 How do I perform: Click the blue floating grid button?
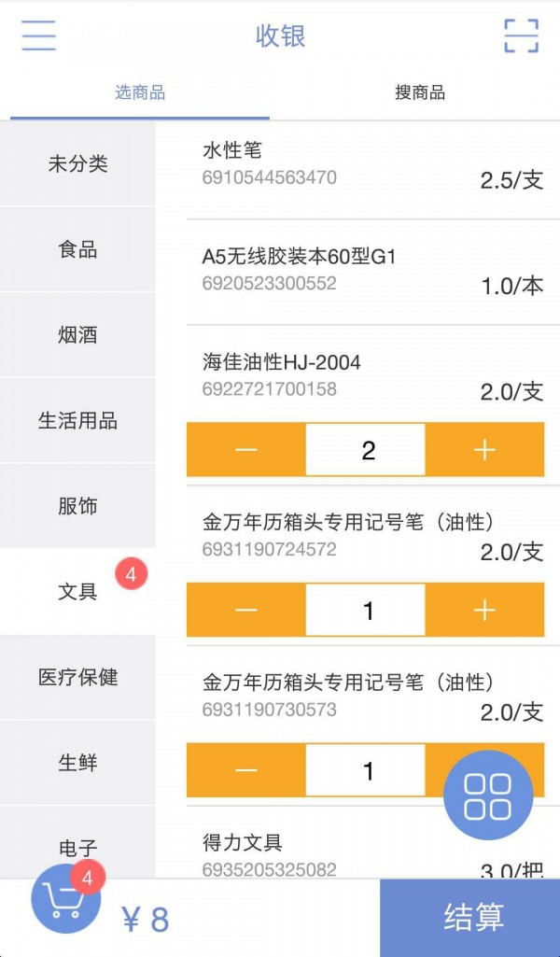[x=488, y=794]
